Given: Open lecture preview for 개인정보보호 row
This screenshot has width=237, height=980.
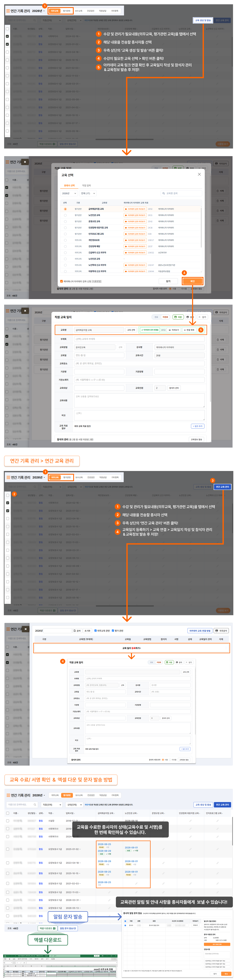Looking at the screenshot, I should pyautogui.click(x=135, y=240).
